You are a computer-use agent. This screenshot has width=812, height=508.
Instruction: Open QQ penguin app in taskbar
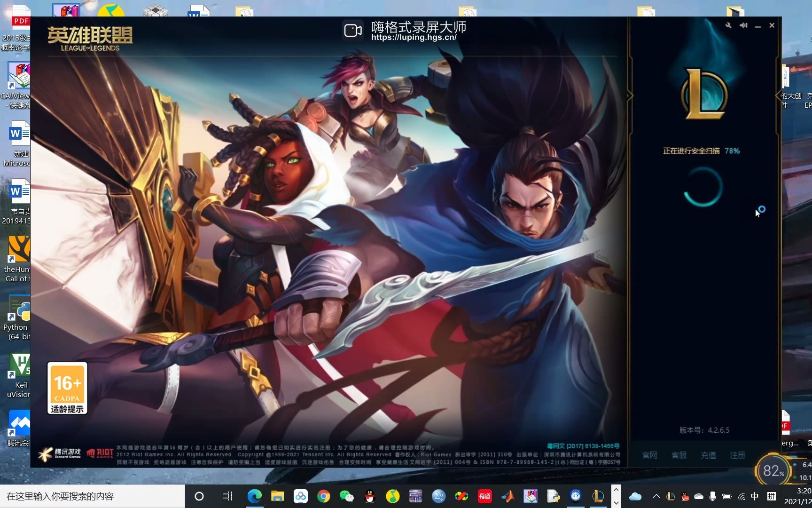(369, 496)
